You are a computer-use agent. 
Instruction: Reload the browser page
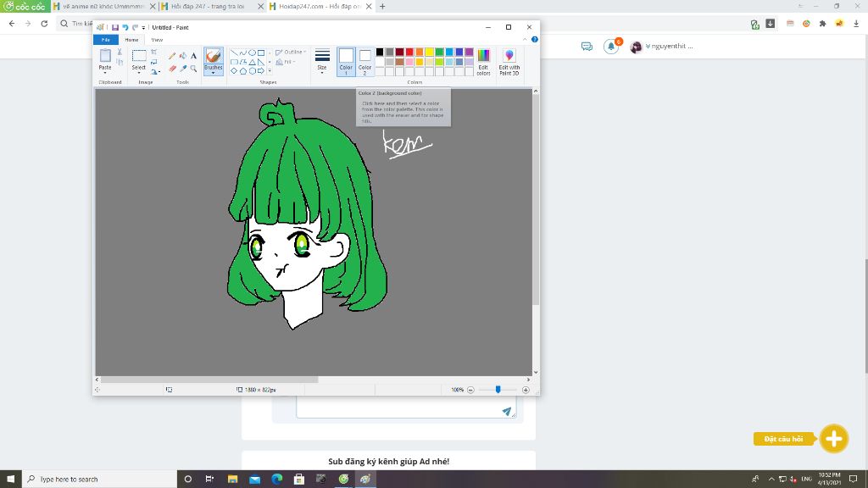click(x=44, y=23)
